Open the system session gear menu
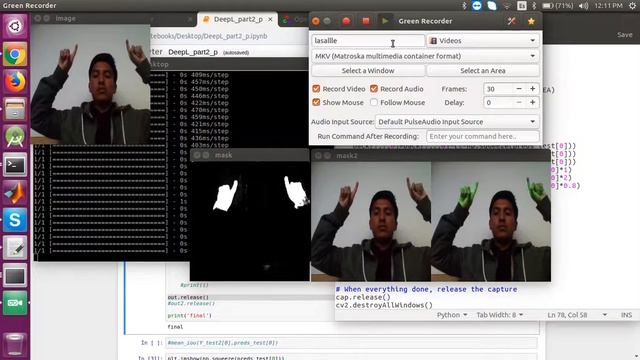The image size is (640, 360). click(x=632, y=6)
